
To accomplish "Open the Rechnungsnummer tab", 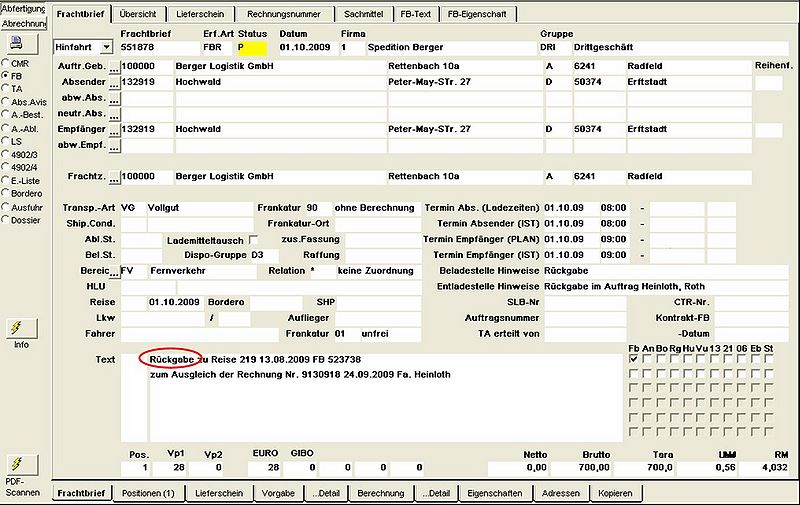I will tap(284, 14).
